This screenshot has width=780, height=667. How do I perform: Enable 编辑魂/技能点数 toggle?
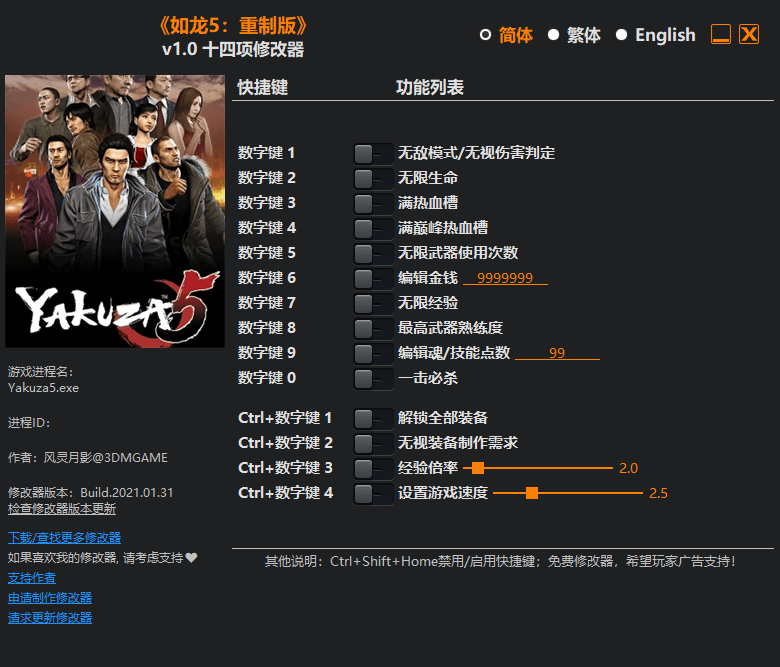point(373,354)
